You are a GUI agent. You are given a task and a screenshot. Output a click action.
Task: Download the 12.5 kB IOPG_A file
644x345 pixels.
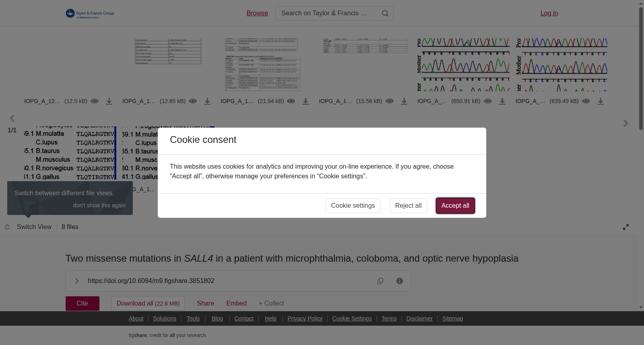109,101
